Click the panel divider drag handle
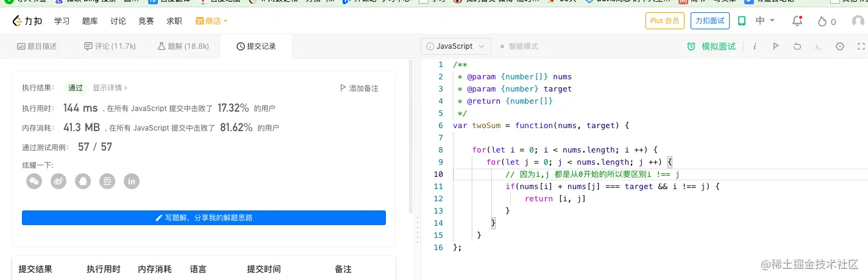Viewport: 868px width, 280px height. pos(417,229)
